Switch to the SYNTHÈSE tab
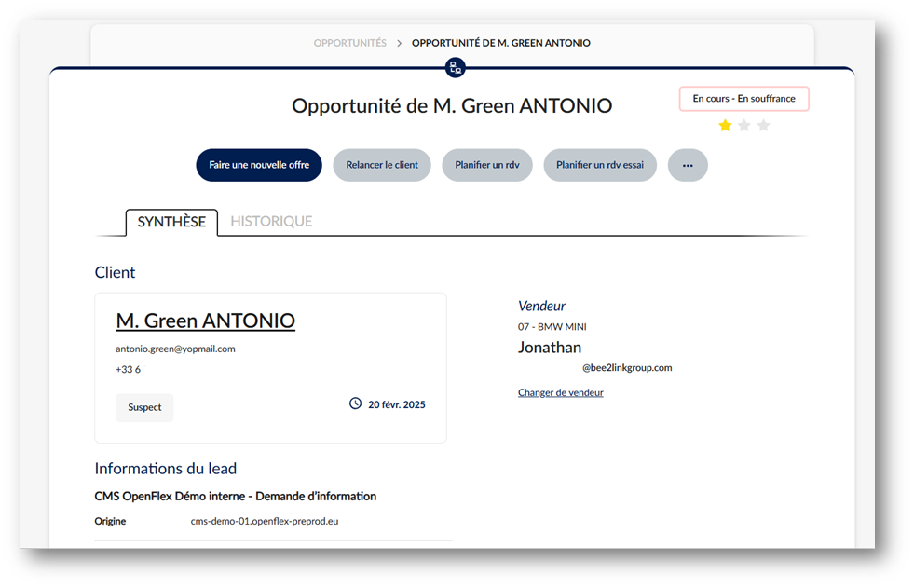 pyautogui.click(x=171, y=222)
